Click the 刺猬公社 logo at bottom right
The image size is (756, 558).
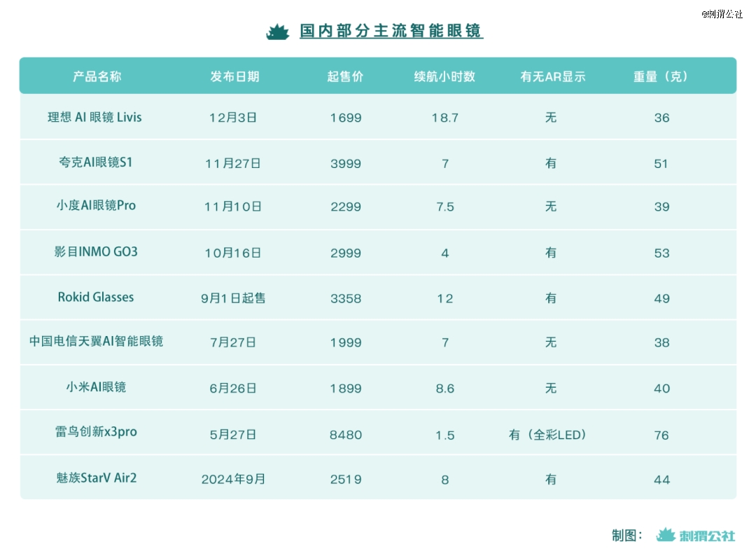click(696, 536)
